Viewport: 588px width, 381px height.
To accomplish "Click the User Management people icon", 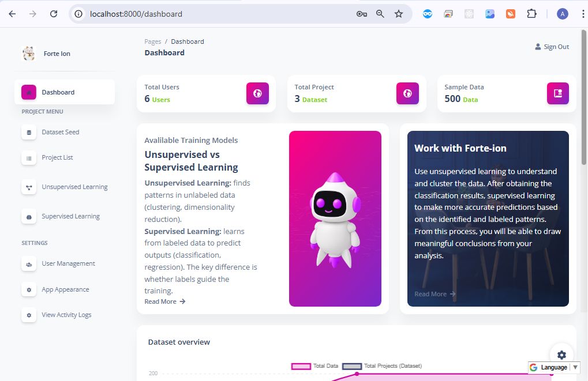I will [x=29, y=264].
